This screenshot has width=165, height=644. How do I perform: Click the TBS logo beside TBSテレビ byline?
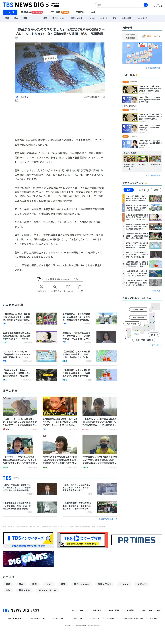[x=16, y=97]
